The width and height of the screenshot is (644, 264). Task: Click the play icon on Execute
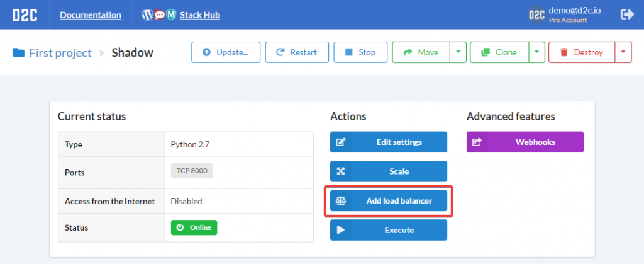340,230
